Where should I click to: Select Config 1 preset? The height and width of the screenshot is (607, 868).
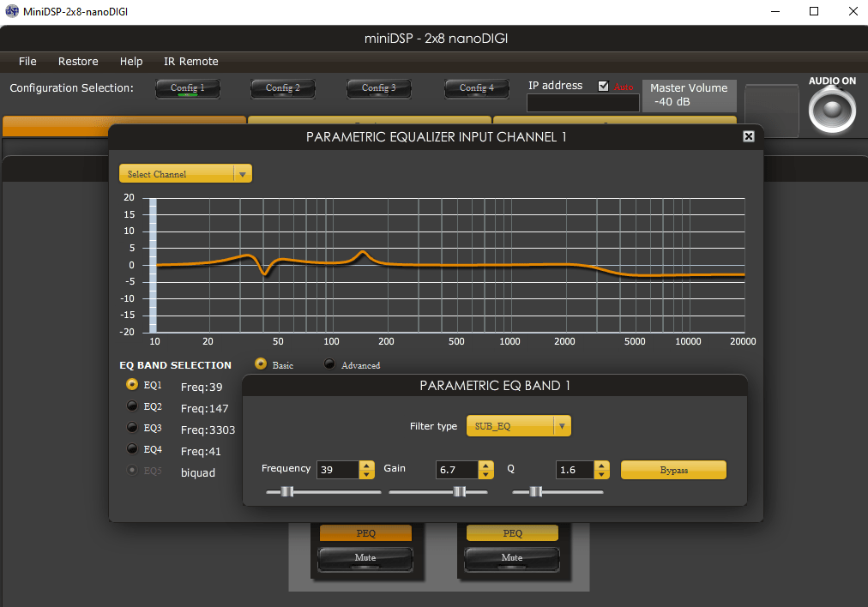tap(188, 88)
